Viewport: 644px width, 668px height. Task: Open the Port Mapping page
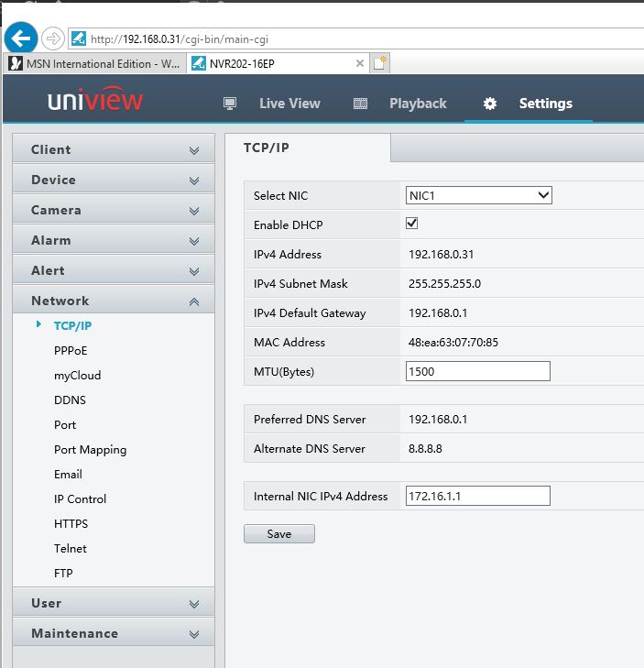(x=91, y=450)
